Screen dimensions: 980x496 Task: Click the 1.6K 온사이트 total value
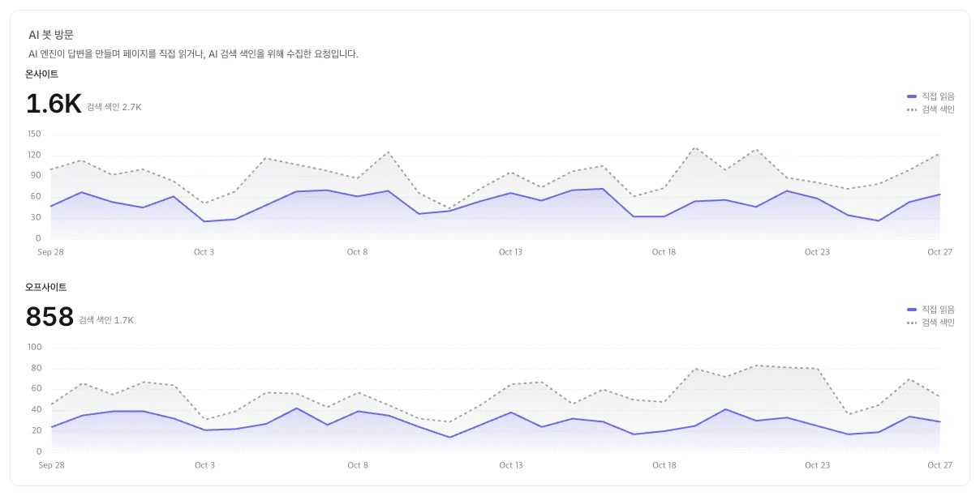pyautogui.click(x=54, y=104)
